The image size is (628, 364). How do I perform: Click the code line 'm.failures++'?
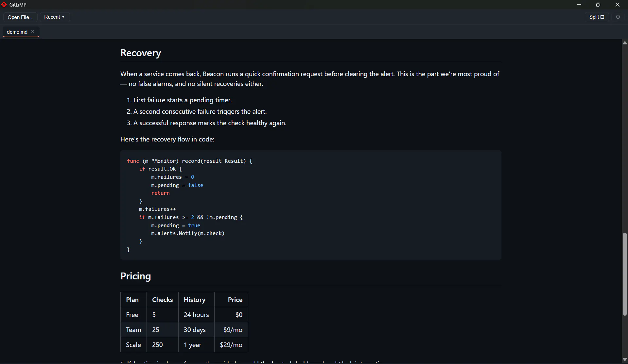point(157,209)
